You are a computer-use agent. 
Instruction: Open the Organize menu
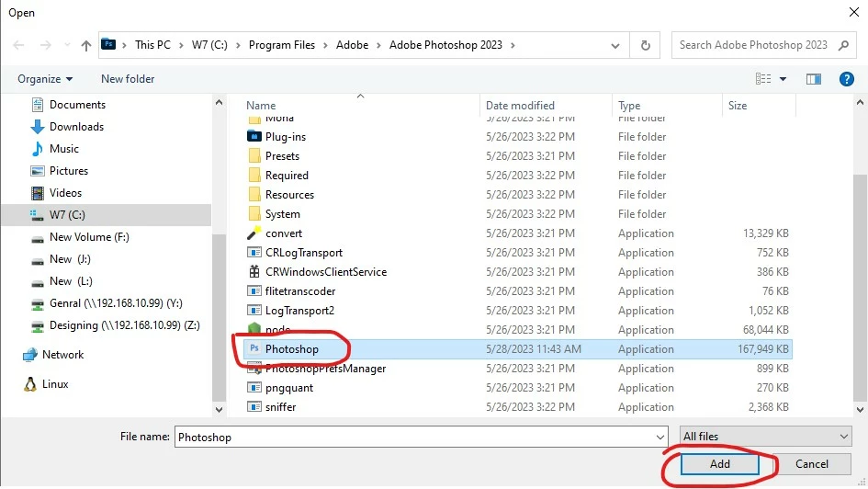point(45,79)
